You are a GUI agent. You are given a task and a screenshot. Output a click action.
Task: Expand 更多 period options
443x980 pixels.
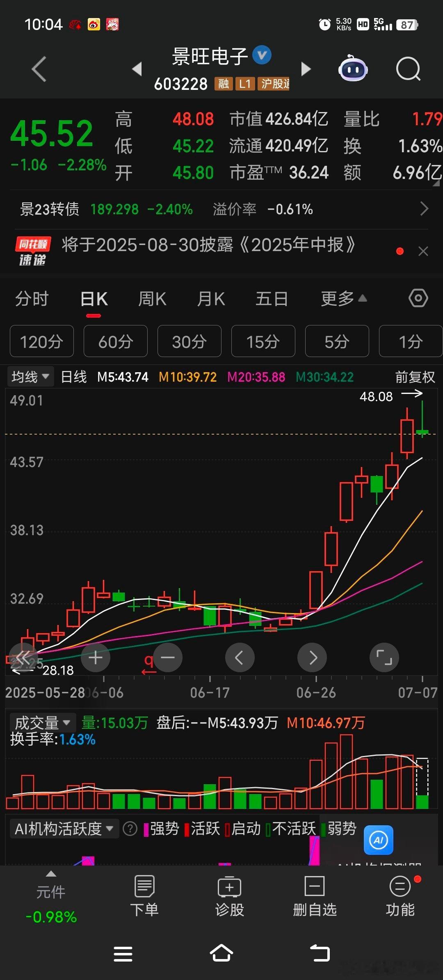click(x=344, y=298)
